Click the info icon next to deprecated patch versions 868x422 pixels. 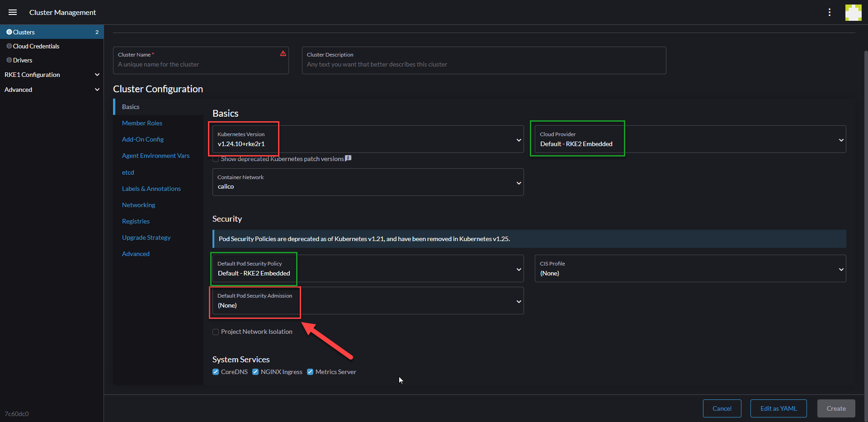[348, 158]
